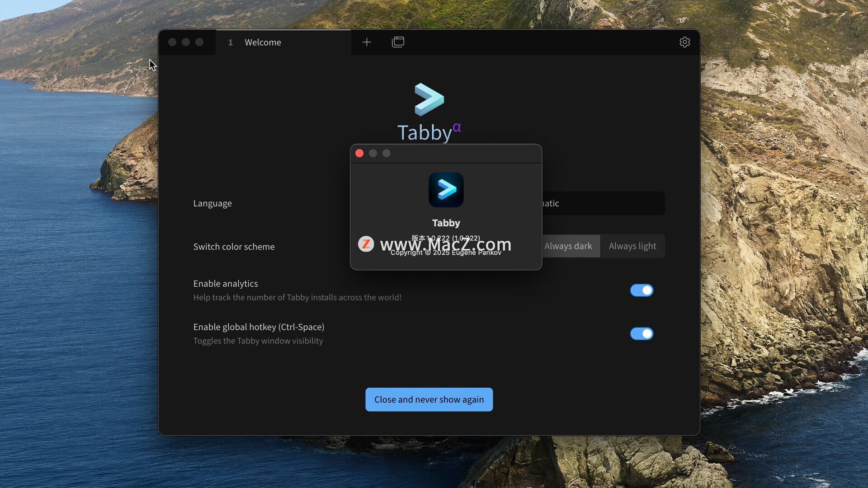Click the main window's close button

click(x=172, y=42)
